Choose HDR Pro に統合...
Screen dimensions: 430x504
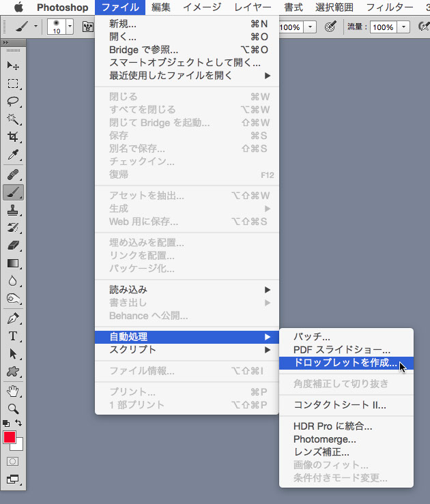click(346, 426)
